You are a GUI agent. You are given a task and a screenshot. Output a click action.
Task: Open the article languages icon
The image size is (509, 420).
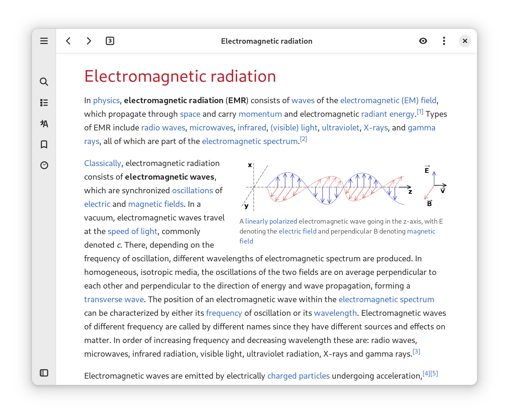[44, 124]
